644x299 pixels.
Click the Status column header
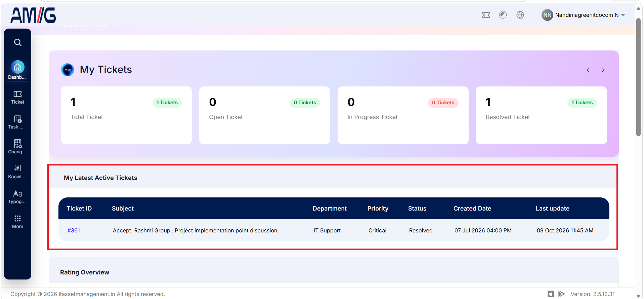tap(417, 209)
